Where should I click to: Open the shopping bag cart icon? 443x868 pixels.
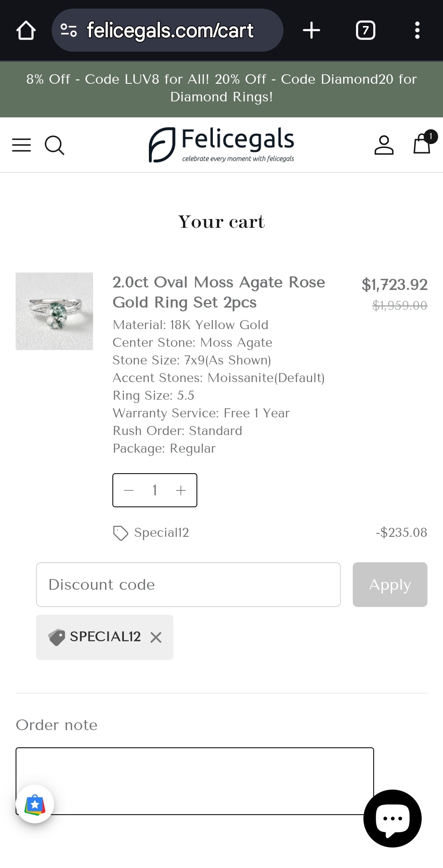point(422,144)
